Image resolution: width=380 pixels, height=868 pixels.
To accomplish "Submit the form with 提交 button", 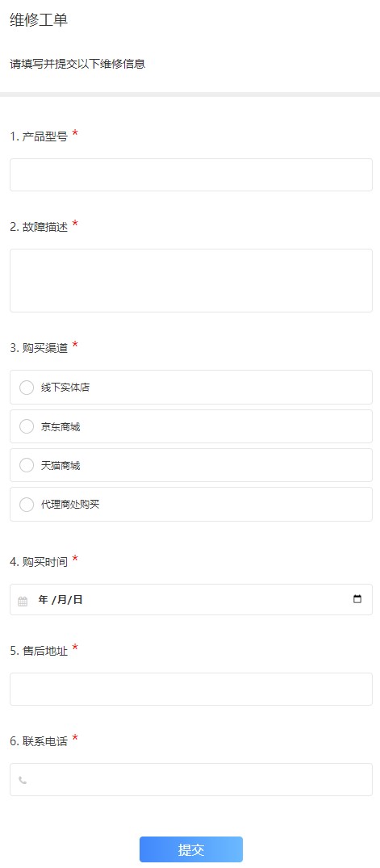I will click(x=191, y=849).
